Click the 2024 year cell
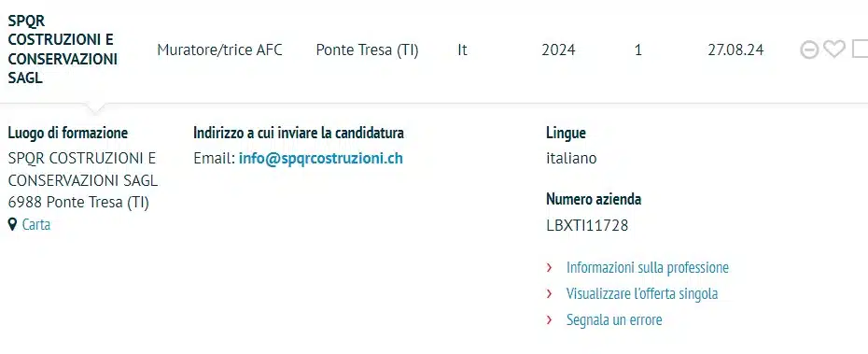Screen dimensions: 868x354 pos(558,50)
